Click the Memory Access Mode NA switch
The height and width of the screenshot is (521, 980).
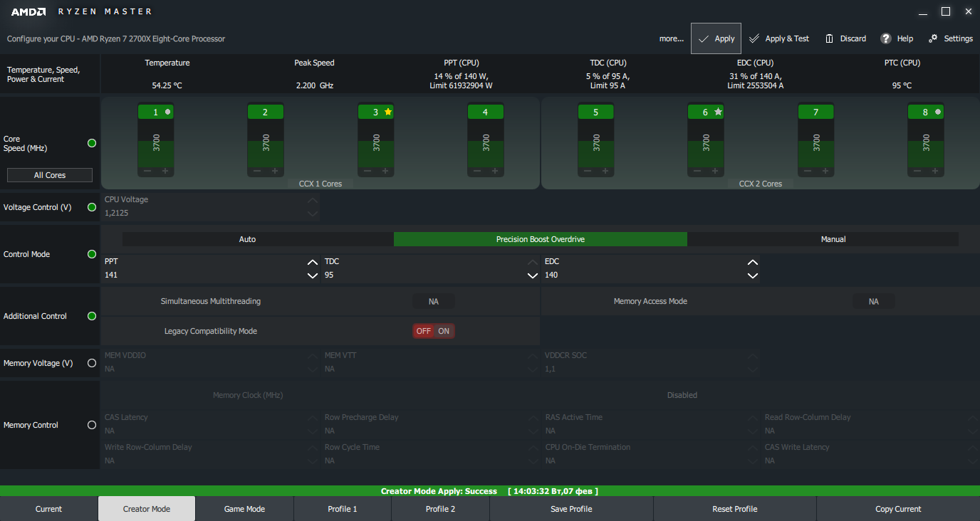coord(874,302)
